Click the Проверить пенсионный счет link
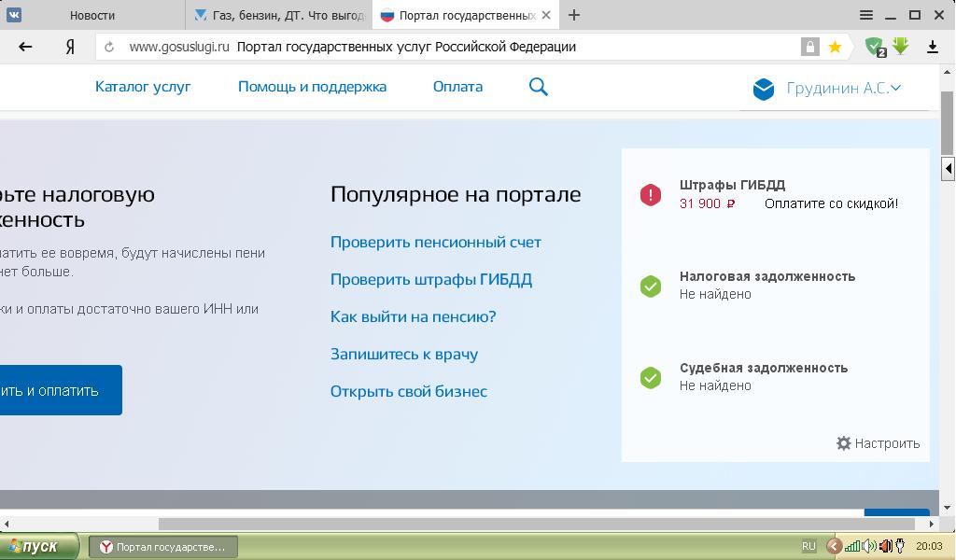 [435, 242]
